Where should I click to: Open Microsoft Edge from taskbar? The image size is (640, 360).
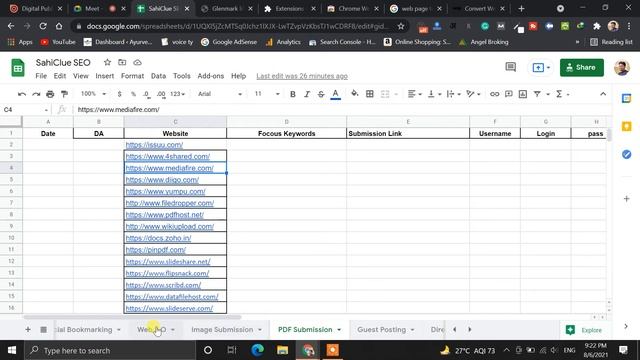pyautogui.click(x=258, y=350)
